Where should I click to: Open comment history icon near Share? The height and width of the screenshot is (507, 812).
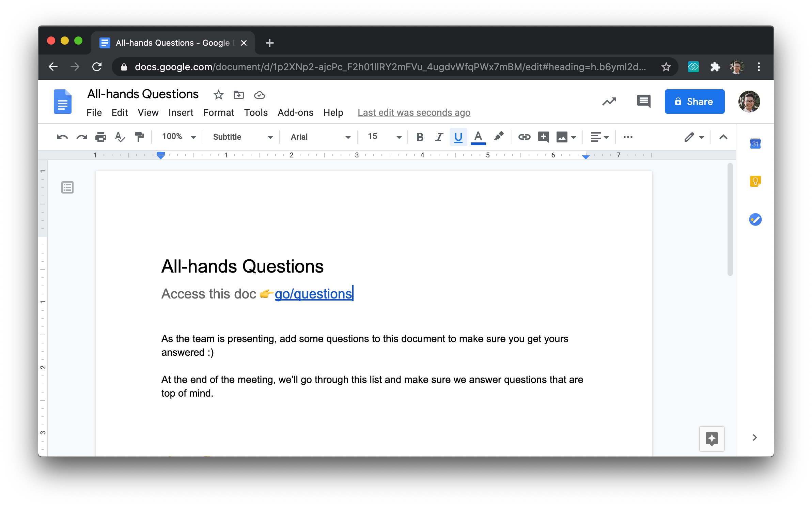pyautogui.click(x=643, y=101)
